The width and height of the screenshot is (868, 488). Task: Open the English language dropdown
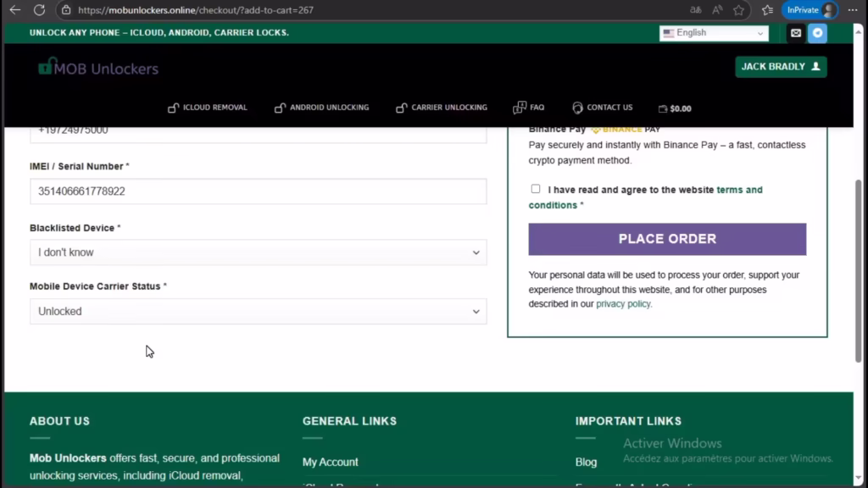click(x=714, y=33)
